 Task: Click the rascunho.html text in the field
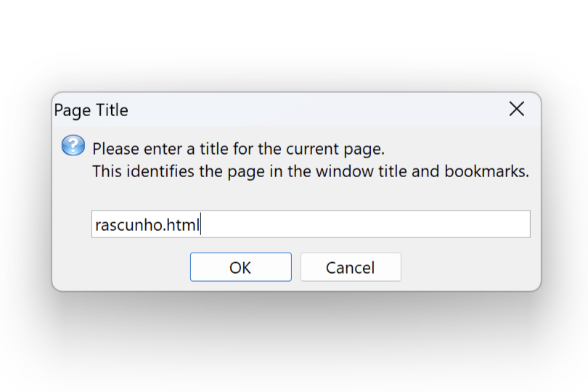point(147,225)
